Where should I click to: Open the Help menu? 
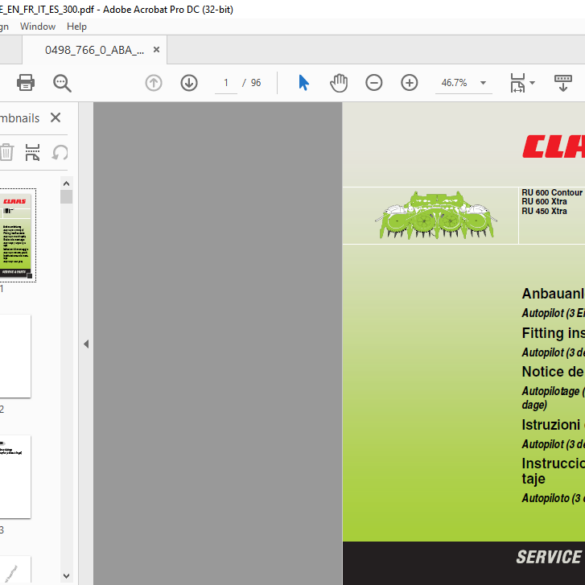[x=76, y=26]
